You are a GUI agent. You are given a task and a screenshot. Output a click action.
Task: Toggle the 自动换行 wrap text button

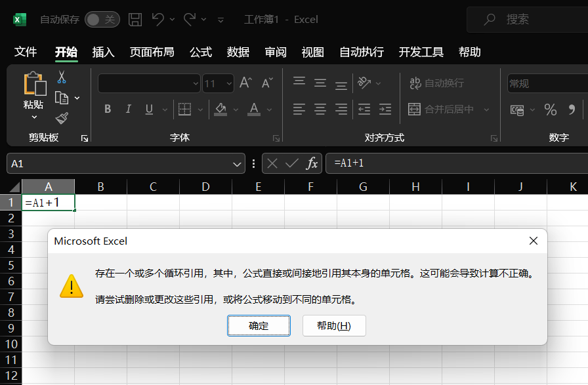point(437,83)
